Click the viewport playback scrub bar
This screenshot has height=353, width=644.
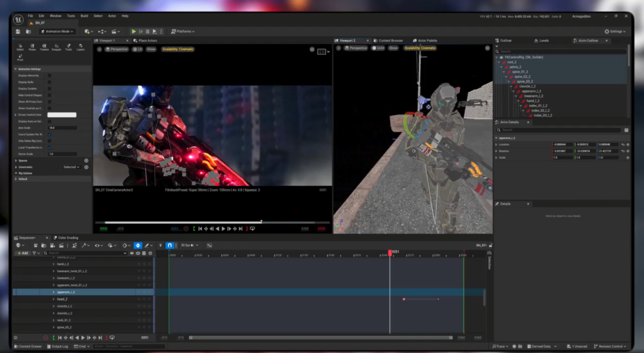(x=212, y=222)
